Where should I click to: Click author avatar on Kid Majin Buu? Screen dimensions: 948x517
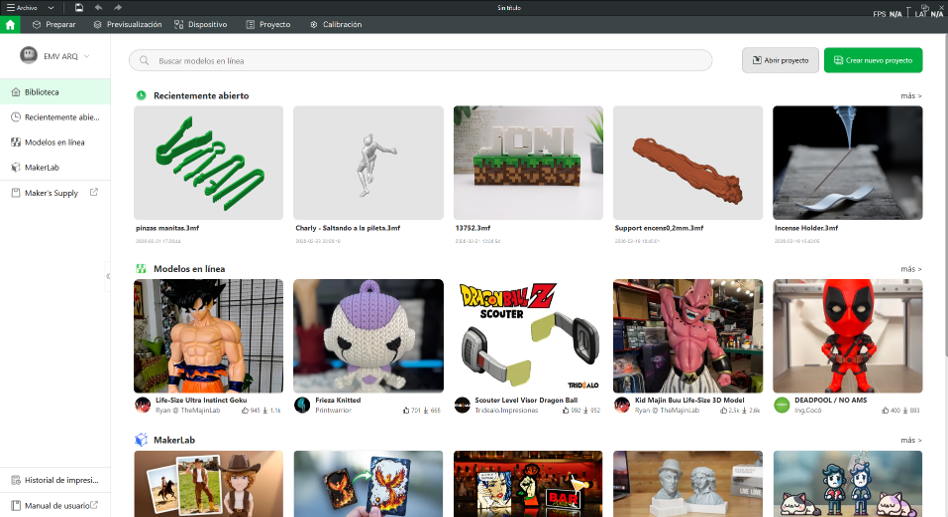click(x=622, y=405)
